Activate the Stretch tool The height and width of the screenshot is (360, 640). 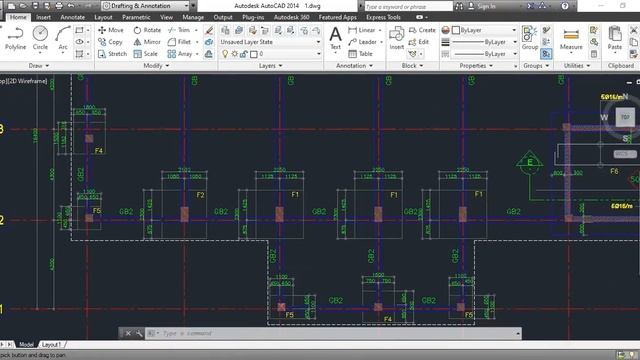[113, 53]
